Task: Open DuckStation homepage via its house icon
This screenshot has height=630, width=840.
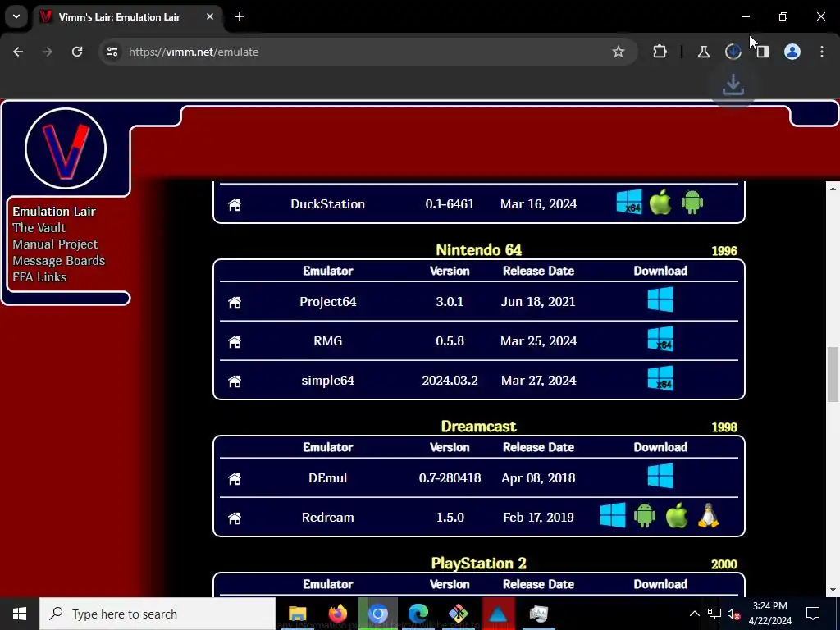Action: click(x=235, y=204)
